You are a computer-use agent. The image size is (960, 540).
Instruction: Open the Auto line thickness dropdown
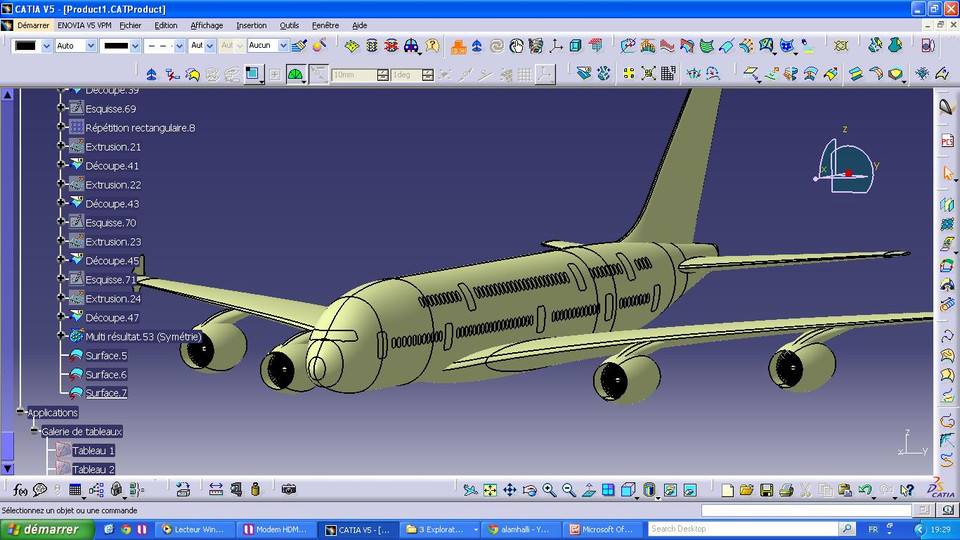pos(90,46)
